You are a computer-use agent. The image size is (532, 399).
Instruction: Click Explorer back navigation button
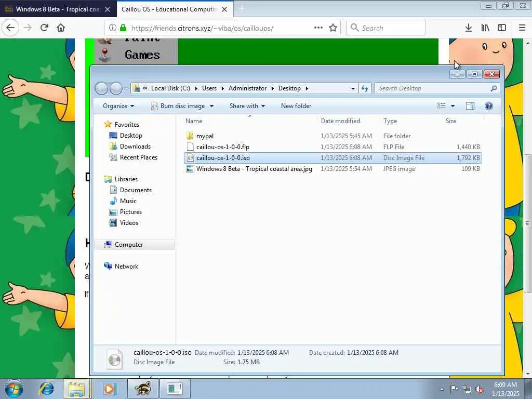101,88
